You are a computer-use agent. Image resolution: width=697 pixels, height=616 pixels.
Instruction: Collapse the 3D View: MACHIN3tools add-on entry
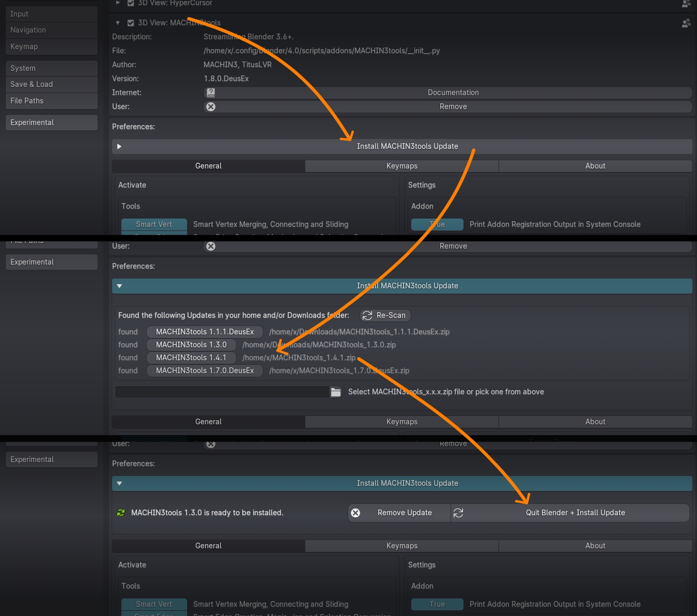click(x=118, y=23)
